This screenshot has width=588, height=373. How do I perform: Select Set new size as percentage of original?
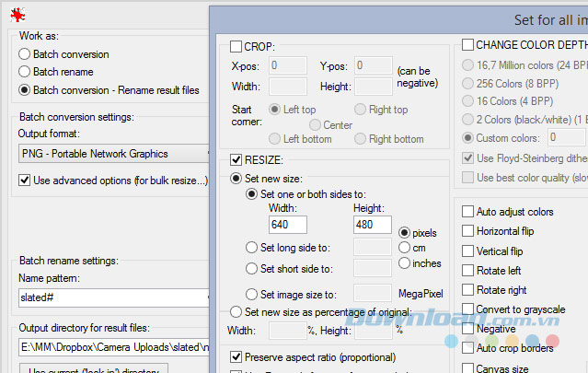(x=237, y=311)
